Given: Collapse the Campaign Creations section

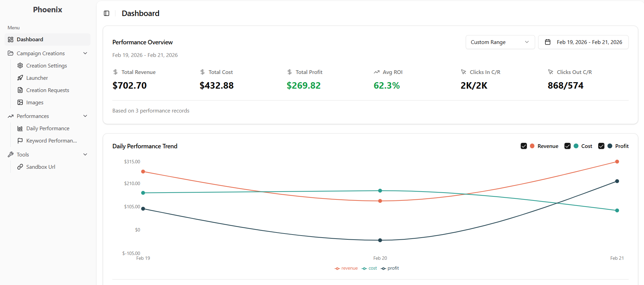Looking at the screenshot, I should click(x=85, y=53).
